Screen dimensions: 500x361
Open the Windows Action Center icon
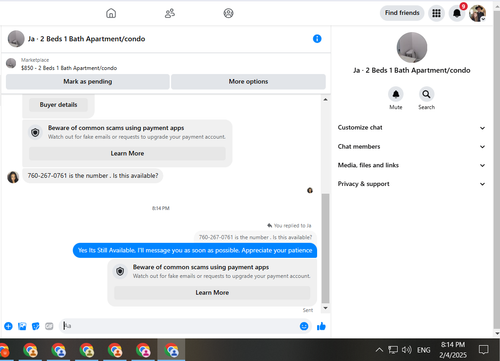484,350
